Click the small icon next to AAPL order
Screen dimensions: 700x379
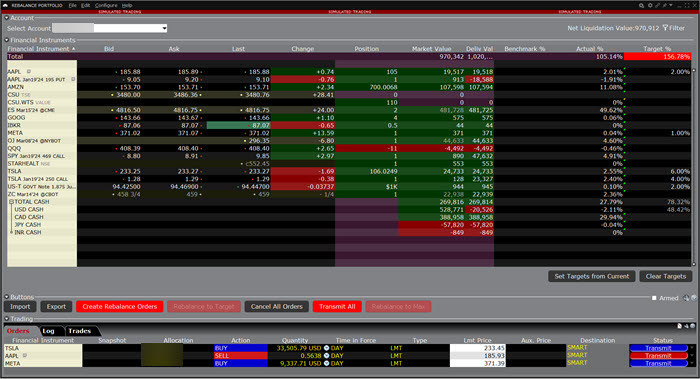point(25,356)
